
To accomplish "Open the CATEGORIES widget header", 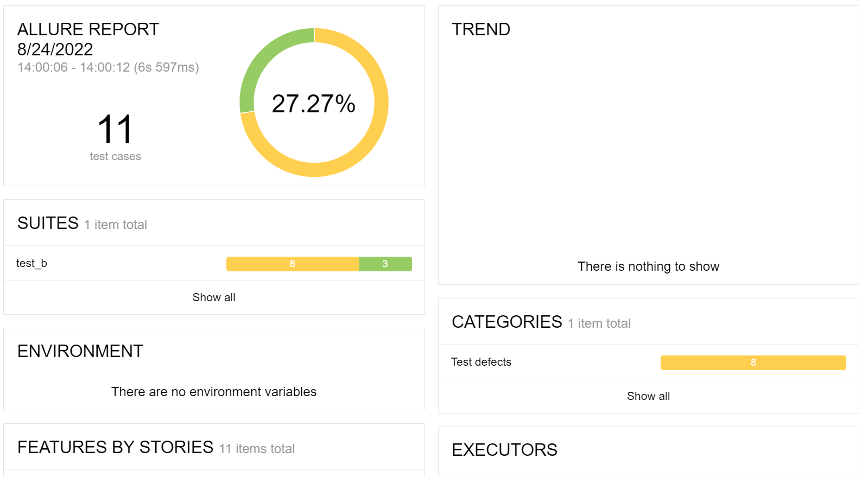I will coord(506,322).
